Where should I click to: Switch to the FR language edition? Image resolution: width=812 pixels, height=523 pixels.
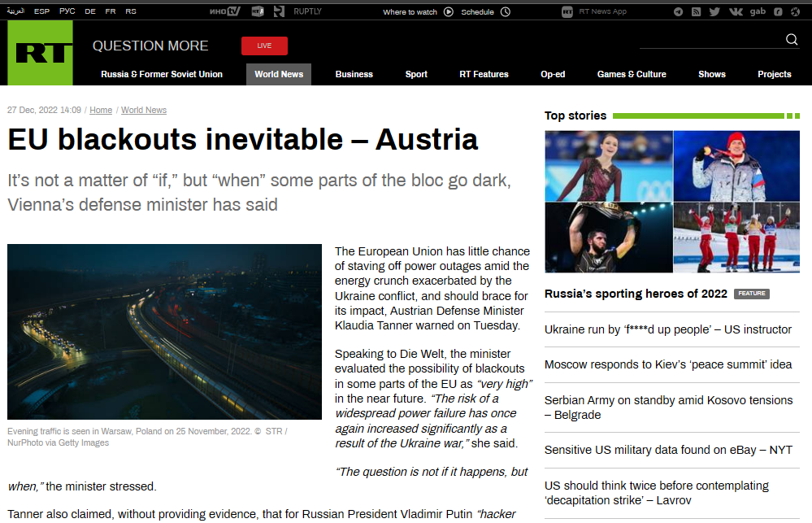pos(111,11)
